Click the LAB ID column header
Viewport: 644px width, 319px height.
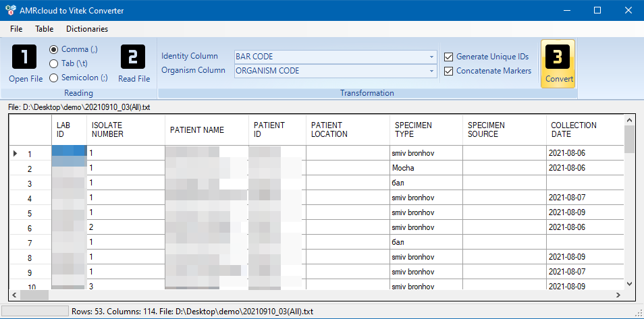click(x=70, y=129)
